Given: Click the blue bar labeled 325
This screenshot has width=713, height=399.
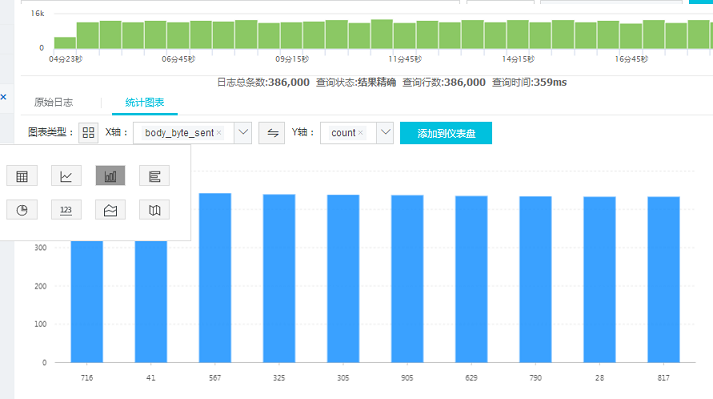Looking at the screenshot, I should point(279,278).
